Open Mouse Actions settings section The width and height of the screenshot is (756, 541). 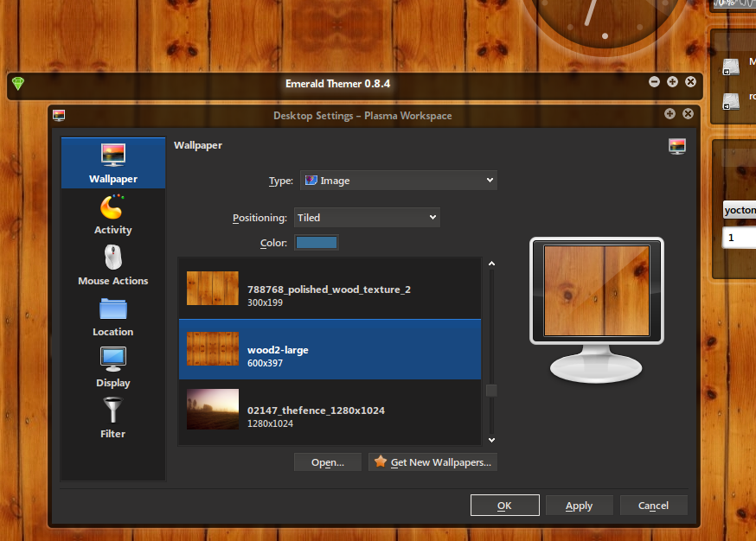113,265
